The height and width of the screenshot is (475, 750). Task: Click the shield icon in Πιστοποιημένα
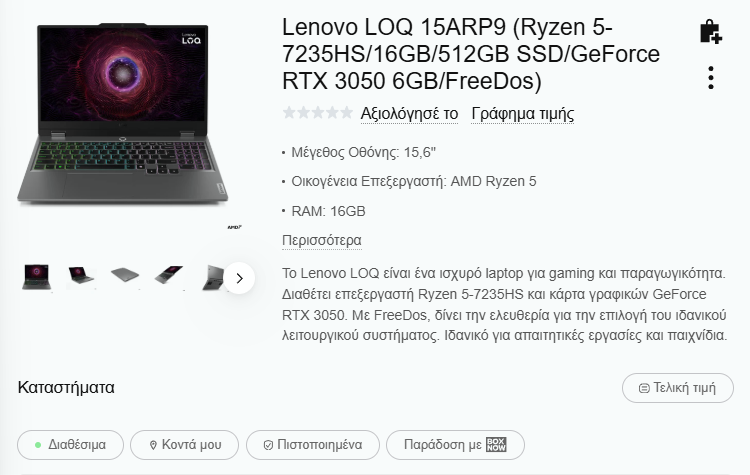tap(268, 445)
